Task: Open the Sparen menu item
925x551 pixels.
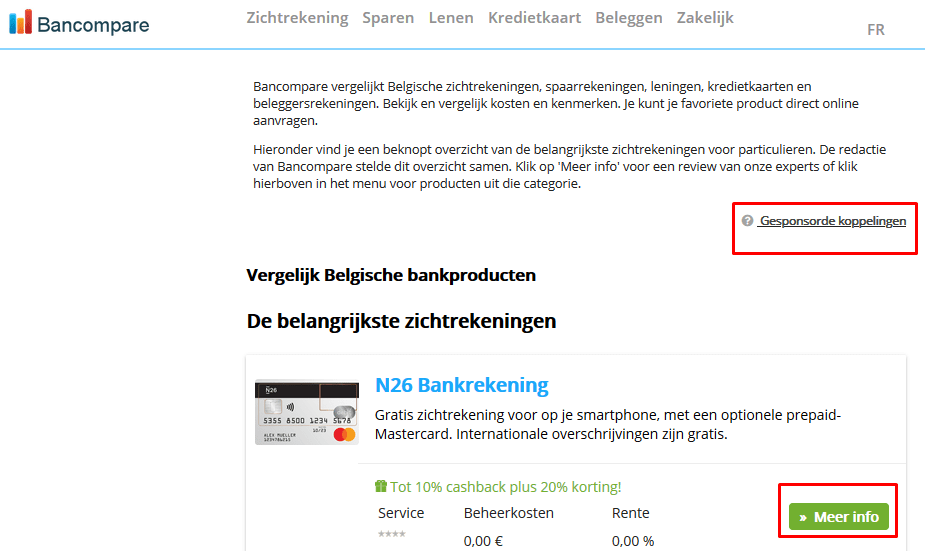Action: [388, 18]
